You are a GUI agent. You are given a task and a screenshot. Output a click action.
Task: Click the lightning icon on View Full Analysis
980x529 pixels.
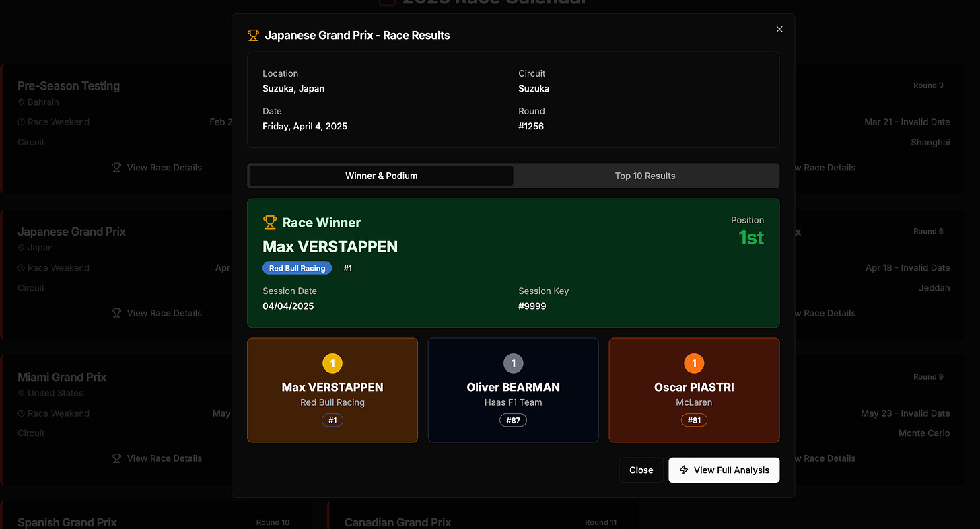point(684,470)
